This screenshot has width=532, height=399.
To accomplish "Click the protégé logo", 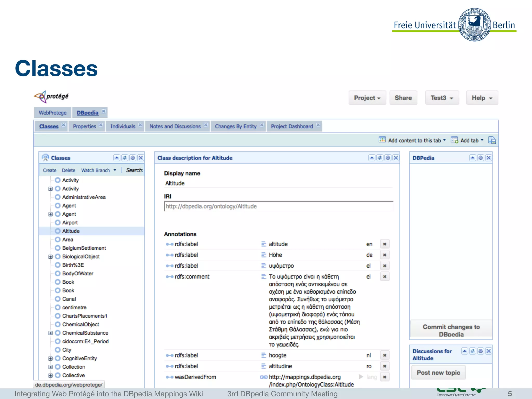I will pos(51,97).
